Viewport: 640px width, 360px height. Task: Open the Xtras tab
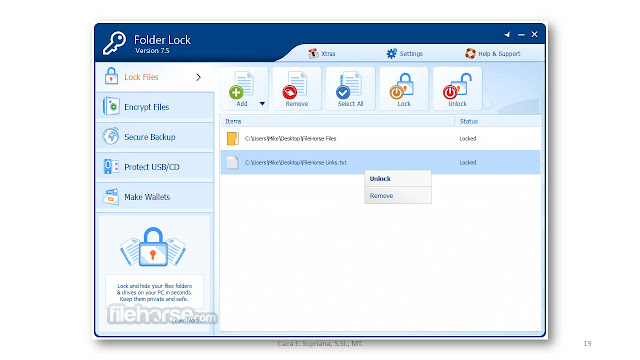pyautogui.click(x=322, y=53)
